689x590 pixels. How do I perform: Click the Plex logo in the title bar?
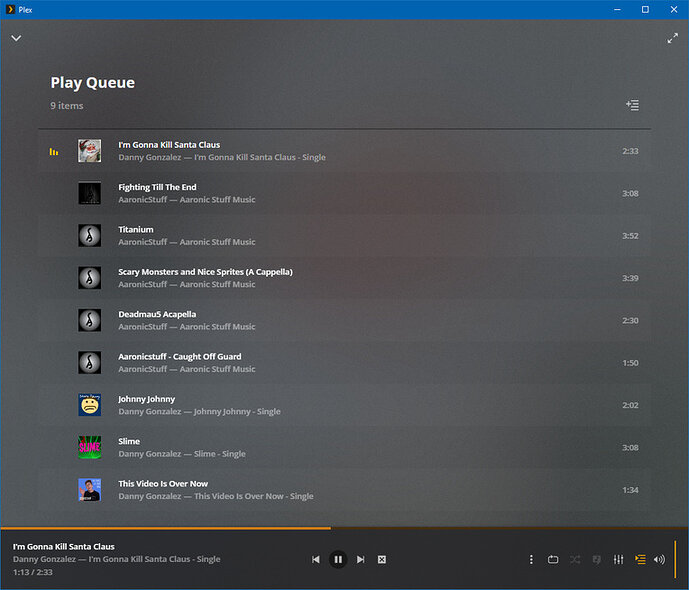point(10,9)
